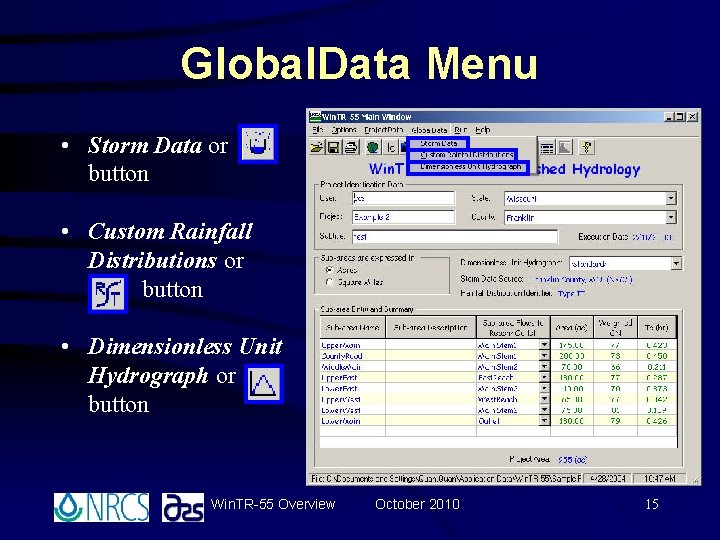
Task: Select the LowerEast sub-area name cell
Action: pyautogui.click(x=353, y=388)
